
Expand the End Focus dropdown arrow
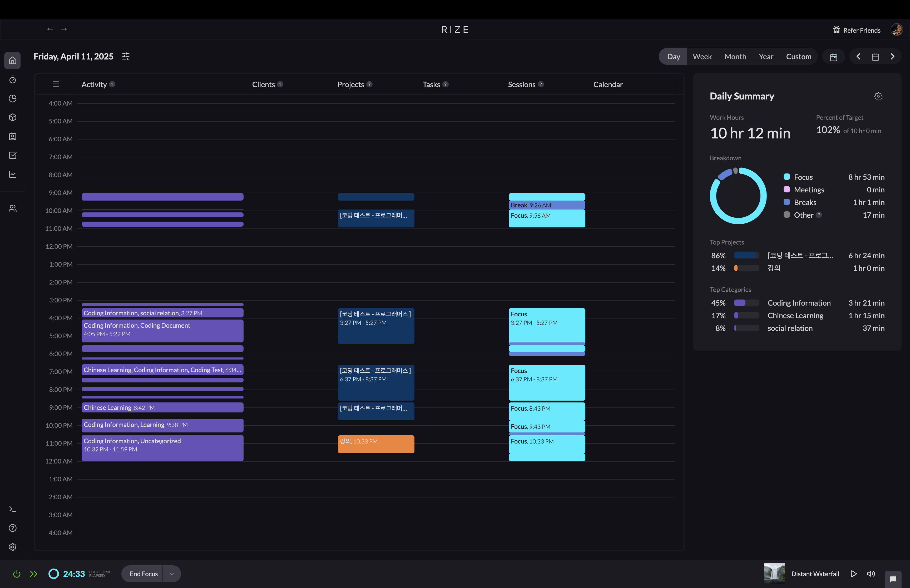coord(172,574)
